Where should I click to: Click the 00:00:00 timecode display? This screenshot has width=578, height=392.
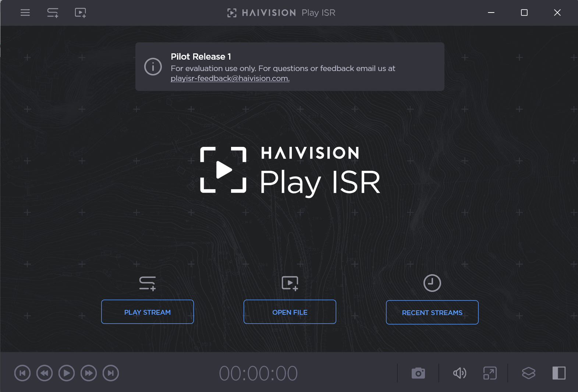coord(258,374)
